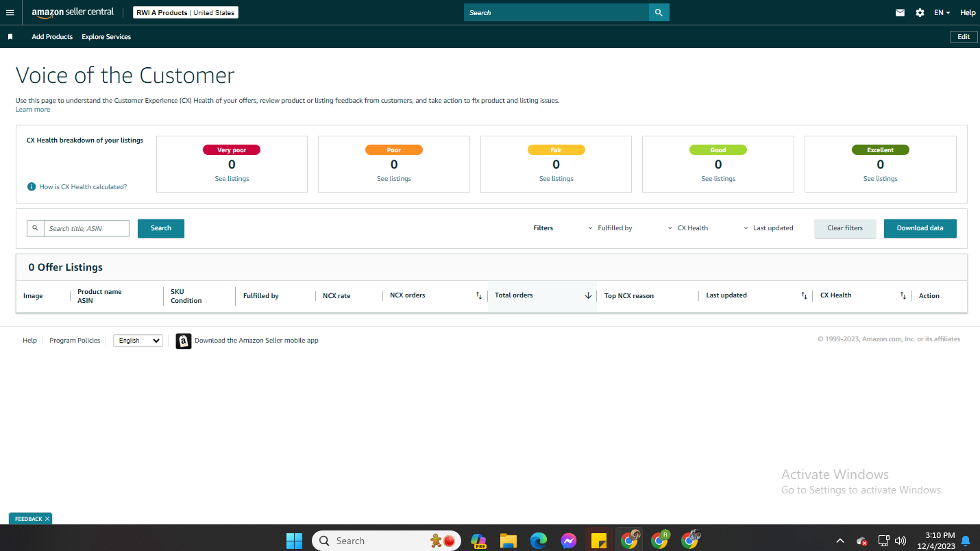Open the messages envelope icon
This screenshot has height=551, width=980.
900,12
